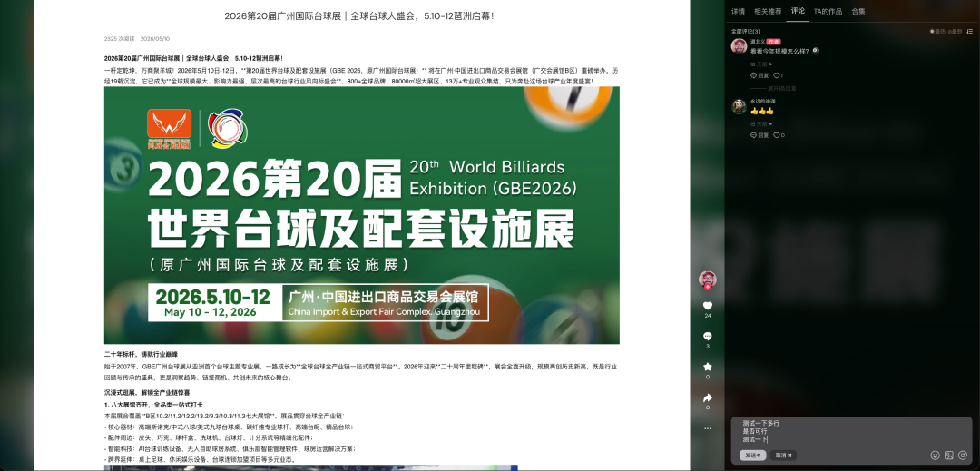Viewport: 980px width, 471px height.
Task: Open the author's round profile avatar above heart icon
Action: (708, 280)
